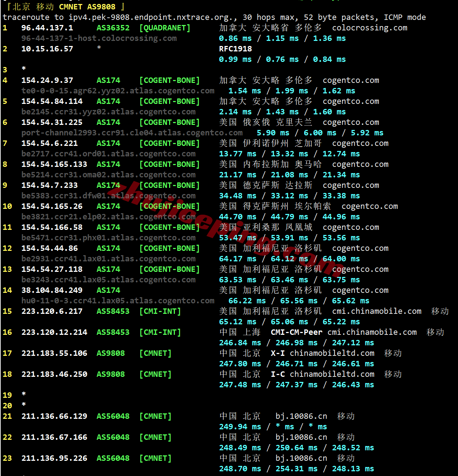
Task: Click IP 154.54.165.26 on hop 10
Action: [x=52, y=206]
